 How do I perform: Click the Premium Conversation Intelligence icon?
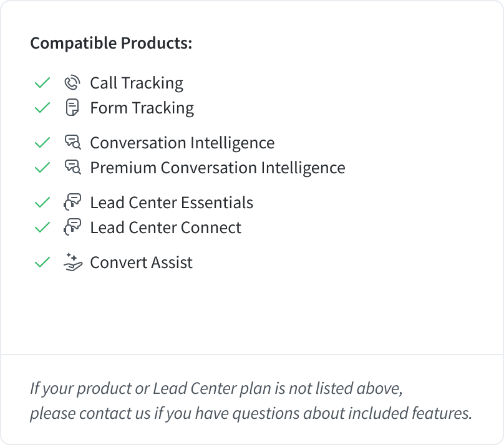click(72, 167)
